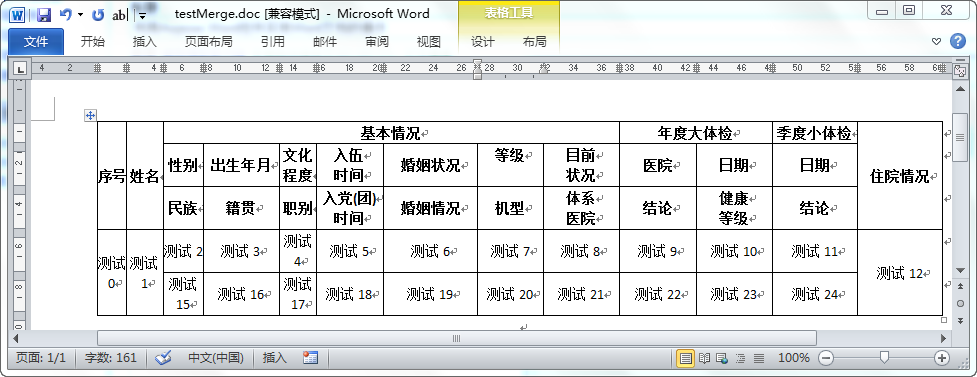Click the 序号 table cell
The image size is (977, 377).
(112, 176)
